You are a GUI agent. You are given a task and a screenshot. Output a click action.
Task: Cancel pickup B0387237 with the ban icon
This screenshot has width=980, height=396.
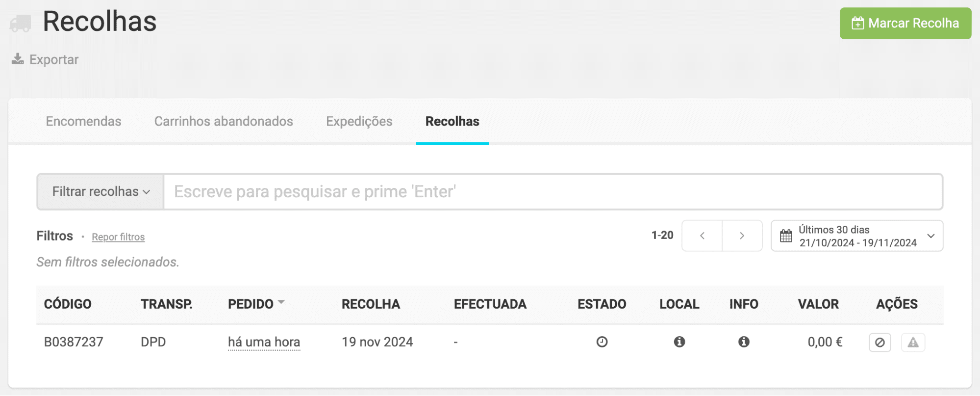point(879,343)
